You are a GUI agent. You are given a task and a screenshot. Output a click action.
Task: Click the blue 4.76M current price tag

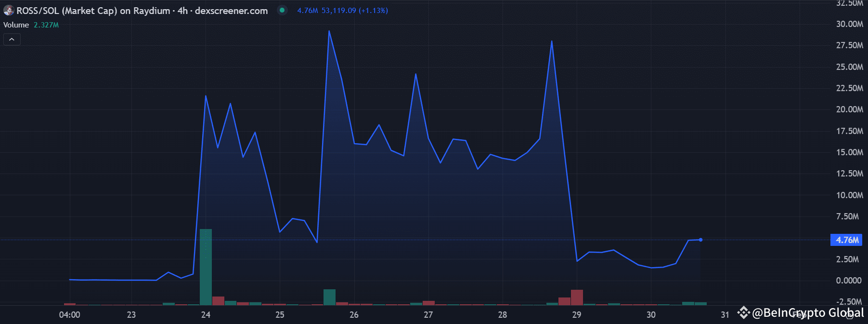(x=846, y=240)
